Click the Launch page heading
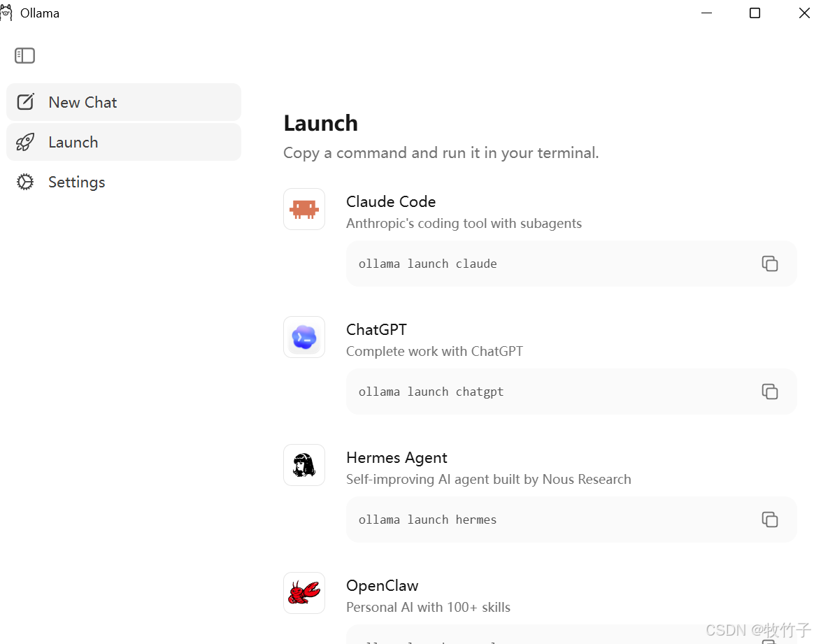The height and width of the screenshot is (644, 814). [321, 124]
